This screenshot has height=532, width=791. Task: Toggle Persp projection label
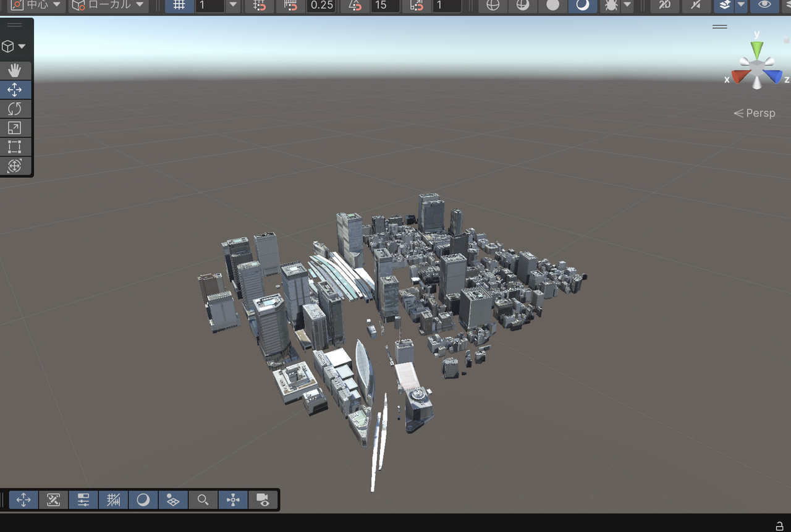coord(754,113)
